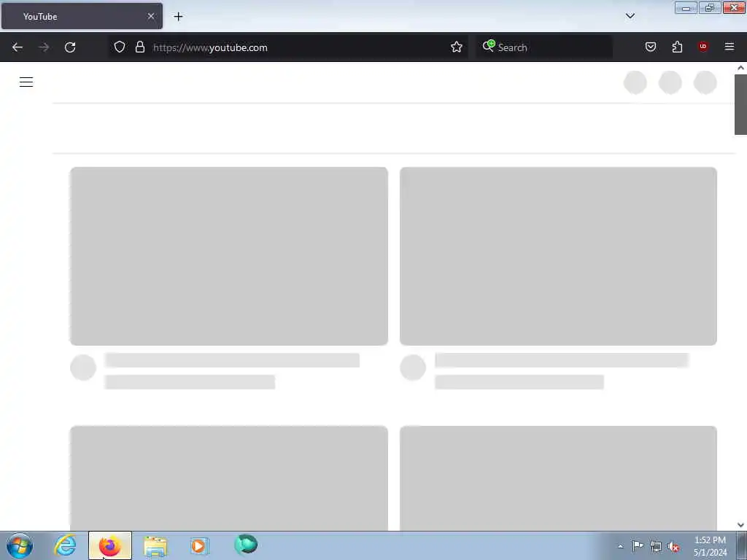Open Windows Explorer folder in taskbar
The height and width of the screenshot is (560, 747).
pyautogui.click(x=155, y=546)
